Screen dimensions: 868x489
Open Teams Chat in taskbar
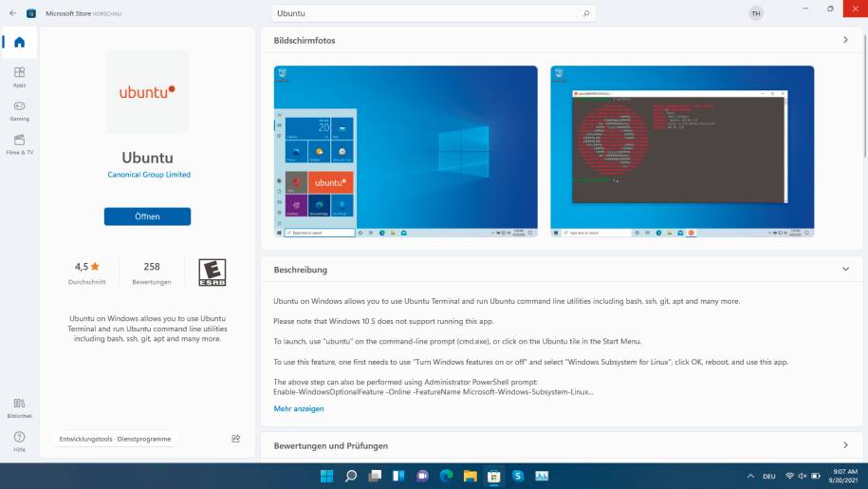coord(422,476)
